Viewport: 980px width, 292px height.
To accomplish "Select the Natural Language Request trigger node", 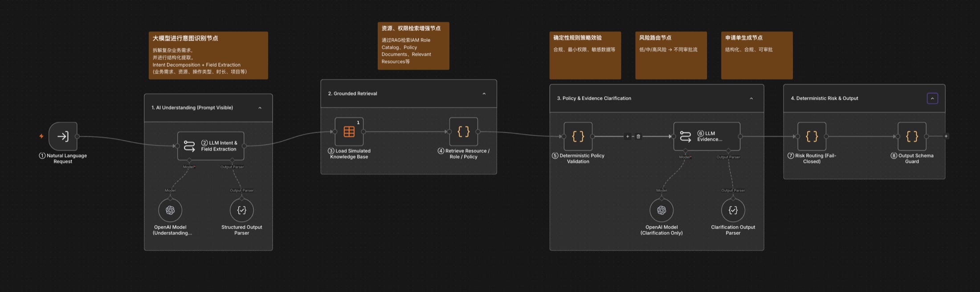I will coord(63,136).
